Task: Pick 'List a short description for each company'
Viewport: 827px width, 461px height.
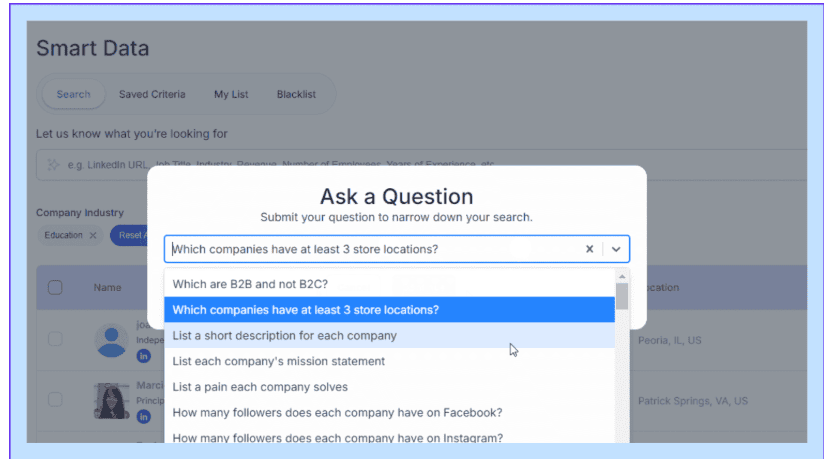Action: [389, 335]
